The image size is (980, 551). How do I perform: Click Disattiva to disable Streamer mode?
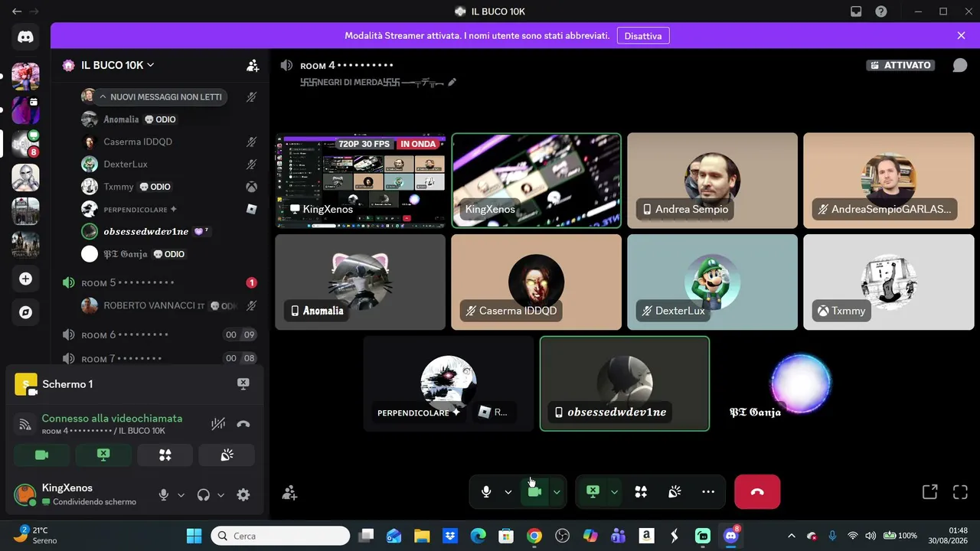coord(643,36)
